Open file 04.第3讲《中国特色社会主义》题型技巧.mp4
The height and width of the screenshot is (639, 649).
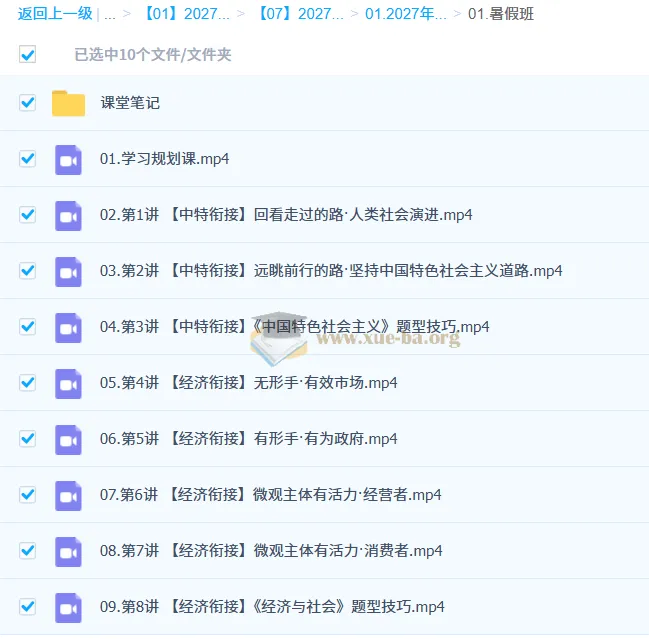point(294,327)
